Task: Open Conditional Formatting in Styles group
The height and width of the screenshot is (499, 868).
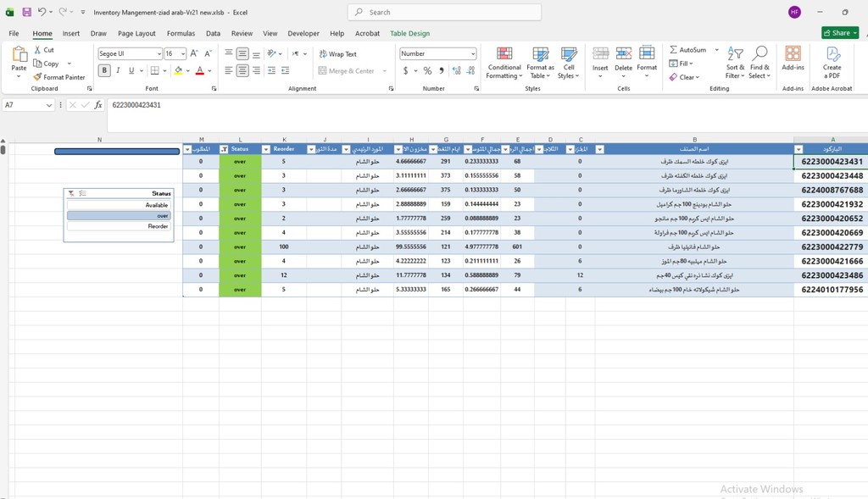Action: pos(504,63)
